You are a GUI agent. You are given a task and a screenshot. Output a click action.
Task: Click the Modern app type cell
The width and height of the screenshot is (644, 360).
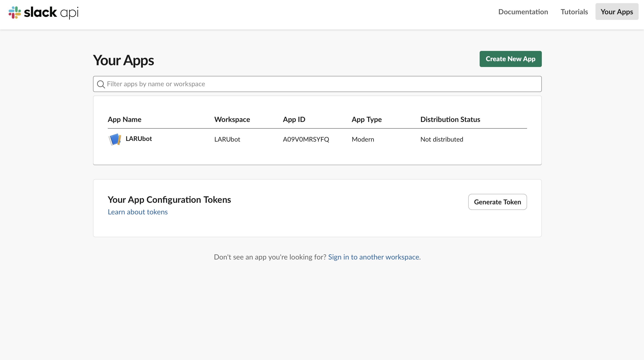coord(363,139)
